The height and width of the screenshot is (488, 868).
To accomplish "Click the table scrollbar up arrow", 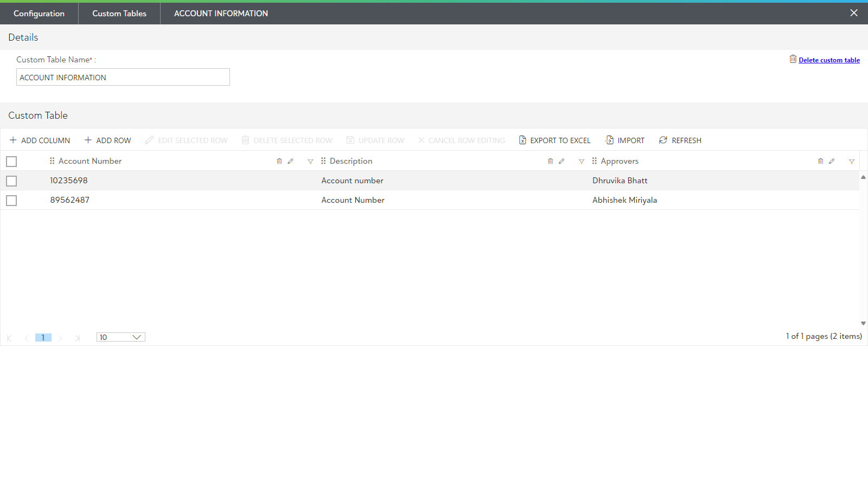I will [863, 177].
